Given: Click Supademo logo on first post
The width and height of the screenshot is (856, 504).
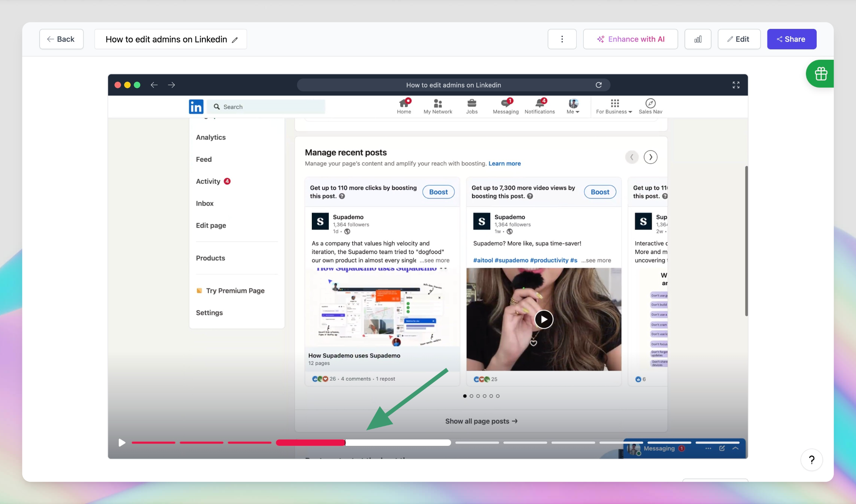Looking at the screenshot, I should coord(320,221).
